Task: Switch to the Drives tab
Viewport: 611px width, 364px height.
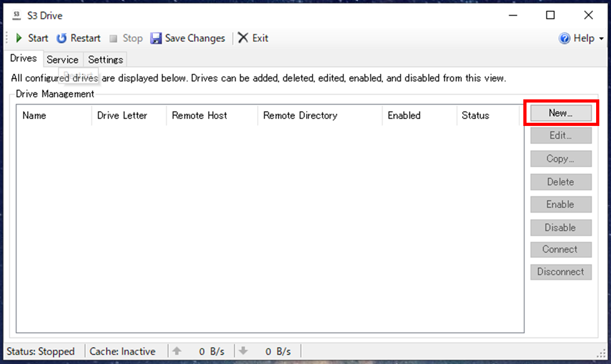Action: pos(23,58)
